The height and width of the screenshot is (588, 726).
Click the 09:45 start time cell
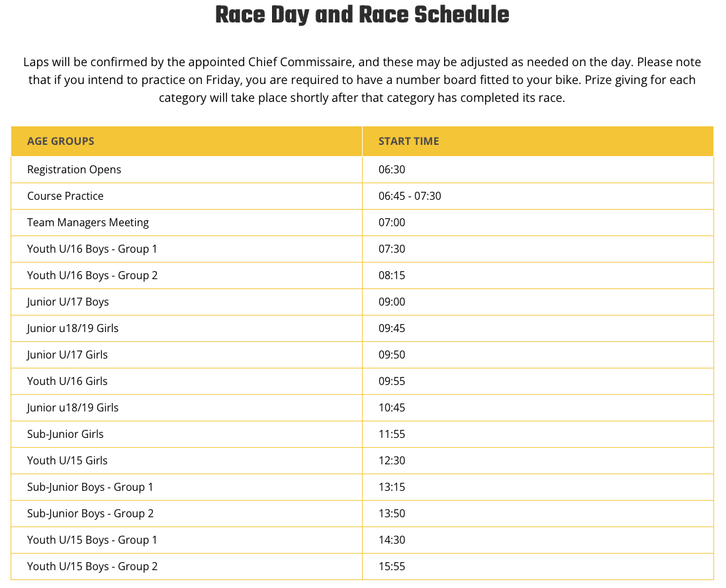coord(392,328)
